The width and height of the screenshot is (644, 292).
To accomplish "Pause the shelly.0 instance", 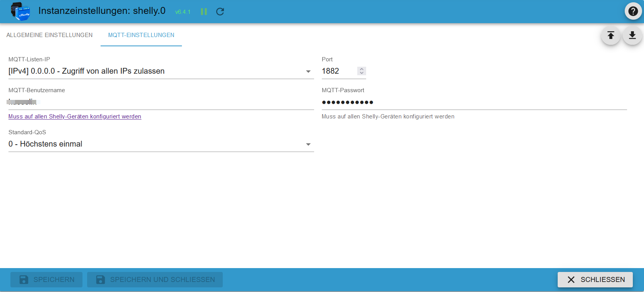I will click(x=204, y=12).
